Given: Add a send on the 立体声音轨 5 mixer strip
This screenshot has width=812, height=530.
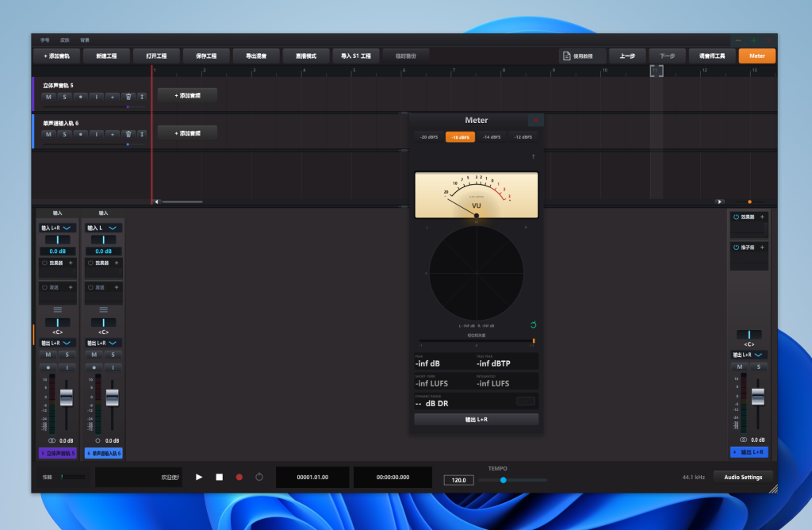Looking at the screenshot, I should coord(71,287).
